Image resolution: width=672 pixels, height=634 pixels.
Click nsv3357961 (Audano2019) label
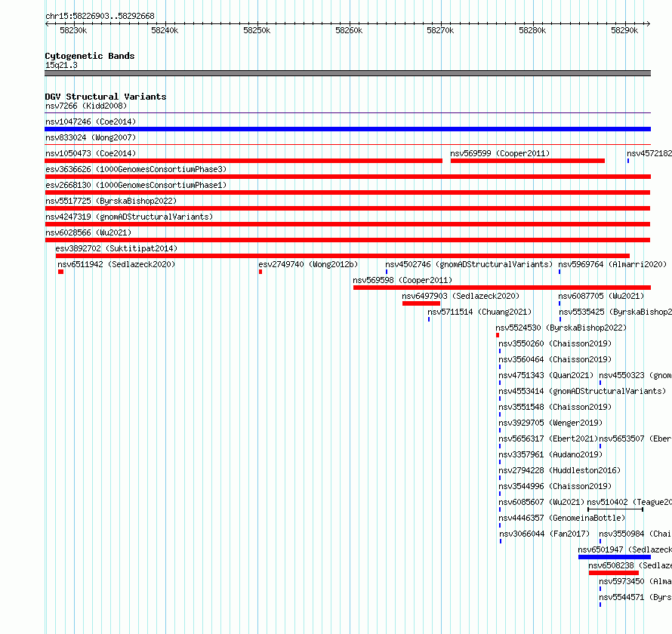[x=550, y=454]
